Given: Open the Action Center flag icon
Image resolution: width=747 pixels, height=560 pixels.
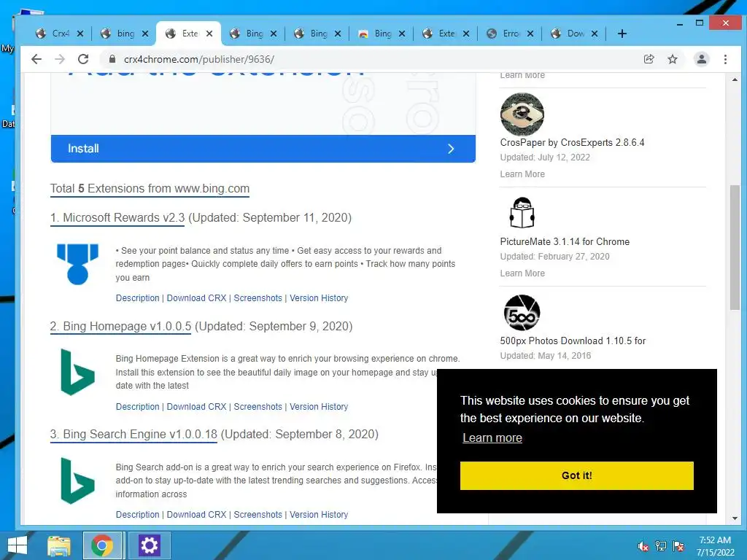Looking at the screenshot, I should point(678,546).
